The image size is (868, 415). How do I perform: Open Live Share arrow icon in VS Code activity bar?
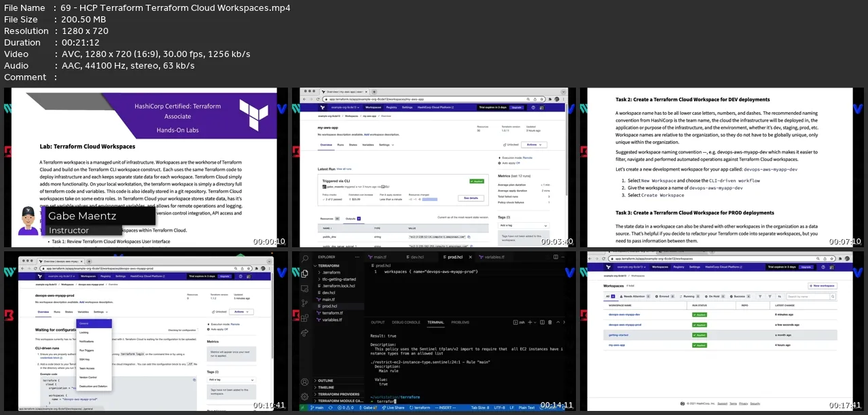(305, 333)
